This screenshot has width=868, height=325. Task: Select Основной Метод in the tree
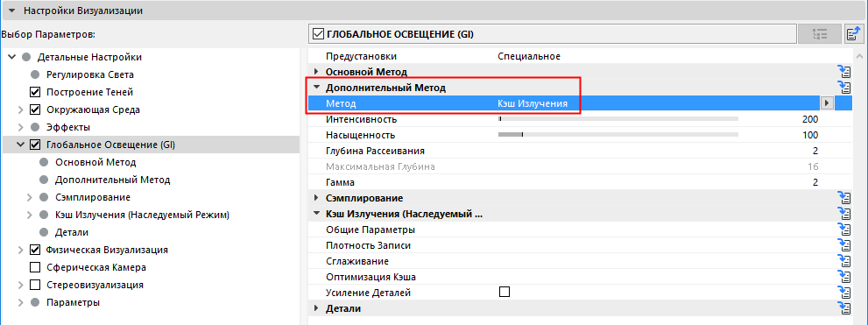click(x=95, y=162)
